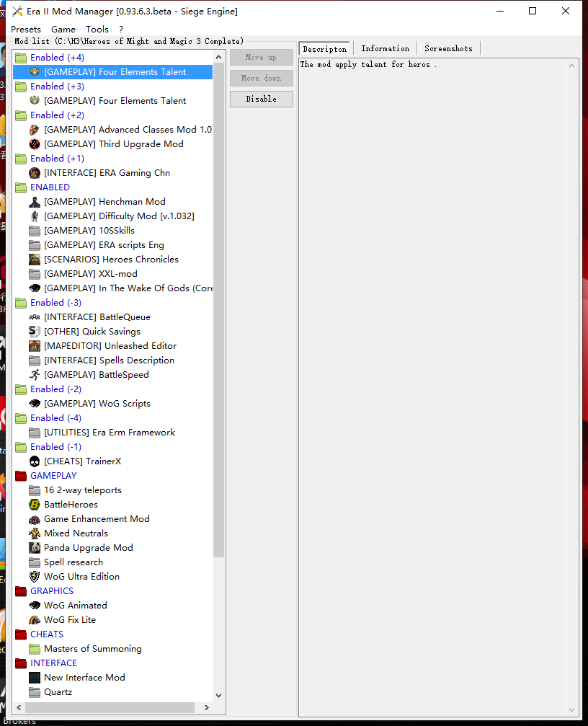The height and width of the screenshot is (726, 588).
Task: Click the Move down button
Action: click(262, 79)
